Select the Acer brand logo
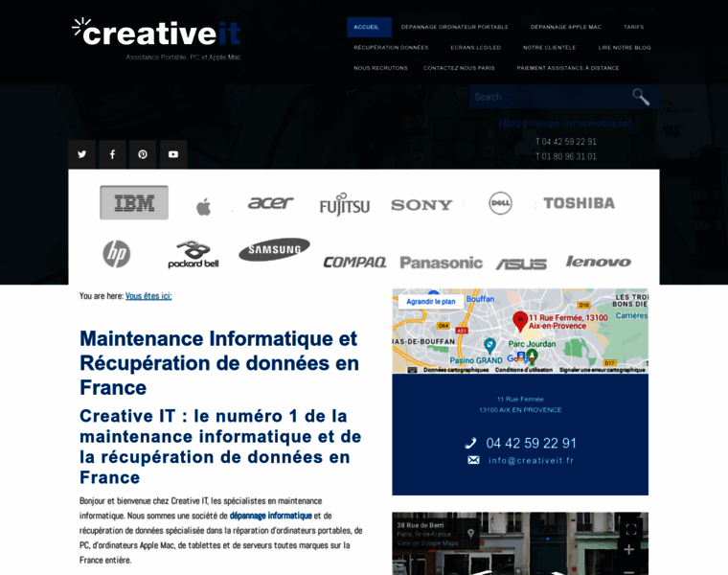The image size is (728, 575). tap(271, 203)
